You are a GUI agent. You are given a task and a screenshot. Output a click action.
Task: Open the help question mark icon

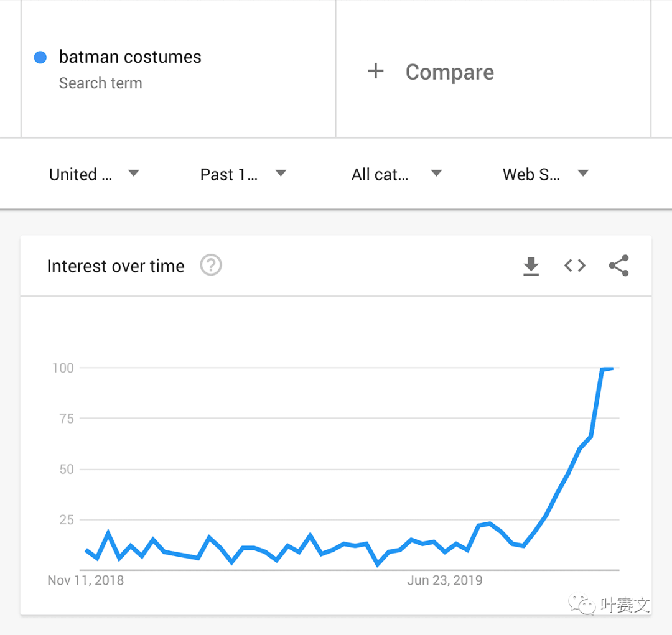tap(211, 265)
